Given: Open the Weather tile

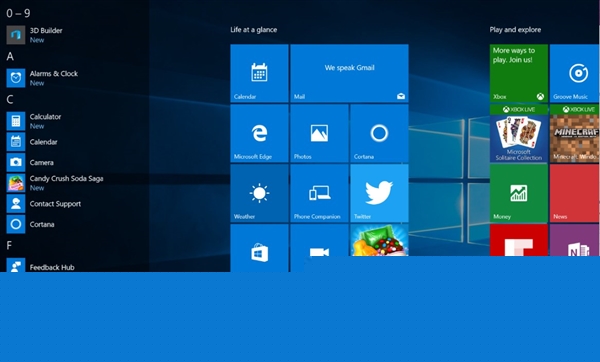Looking at the screenshot, I should click(x=259, y=193).
